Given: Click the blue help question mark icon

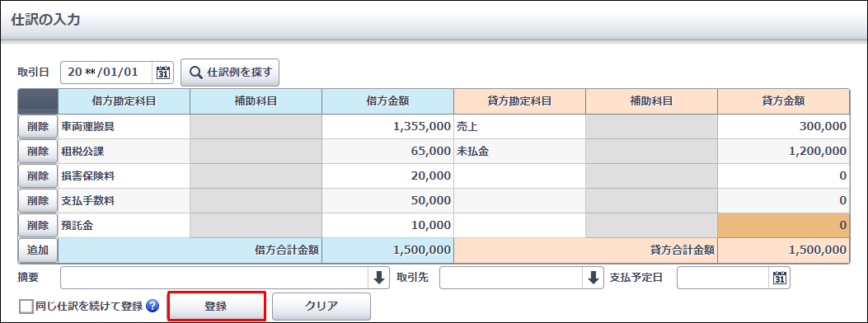Looking at the screenshot, I should tap(152, 306).
